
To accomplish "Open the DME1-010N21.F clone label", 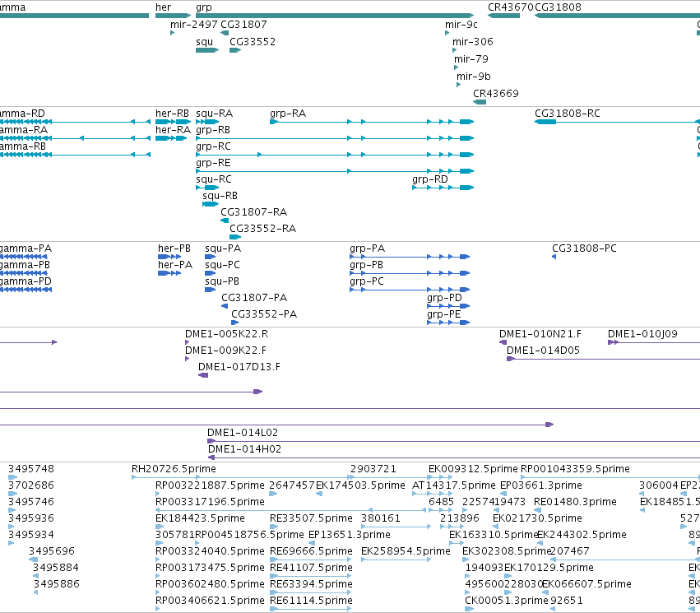I will pyautogui.click(x=540, y=334).
